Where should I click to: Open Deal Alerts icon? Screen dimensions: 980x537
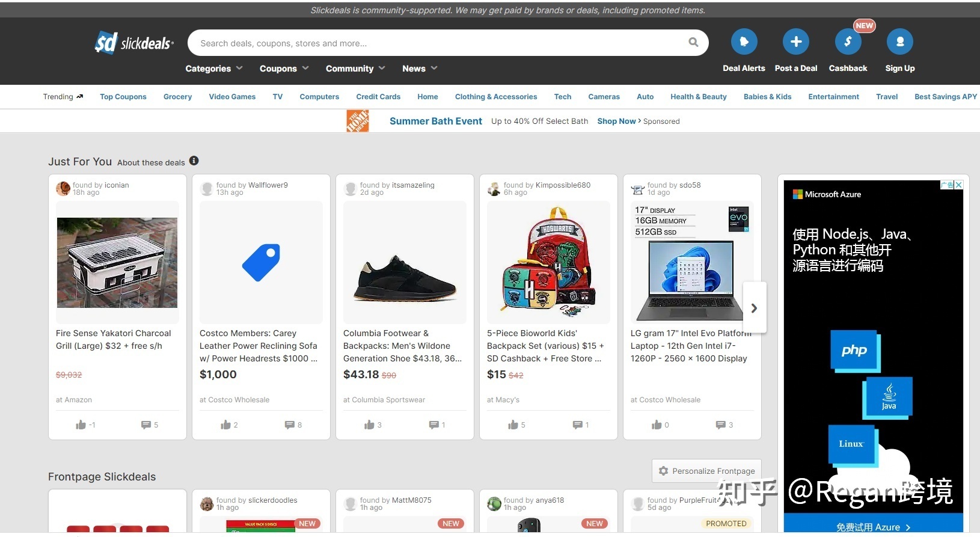(744, 41)
